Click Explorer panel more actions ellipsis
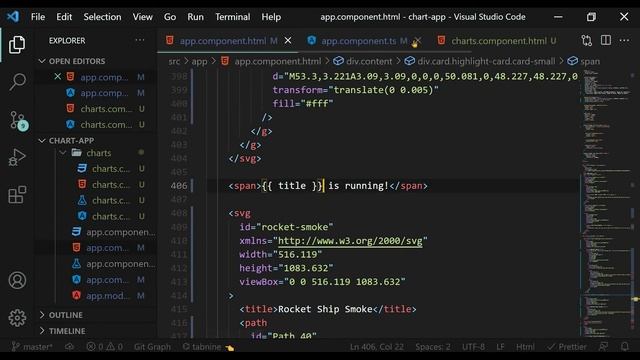The image size is (640, 360). (x=140, y=40)
